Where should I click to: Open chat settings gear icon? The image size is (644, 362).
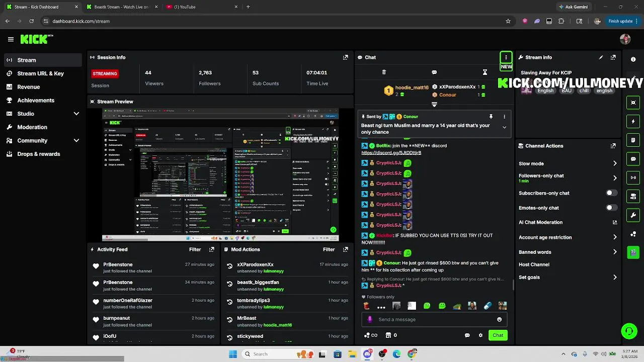pyautogui.click(x=480, y=335)
